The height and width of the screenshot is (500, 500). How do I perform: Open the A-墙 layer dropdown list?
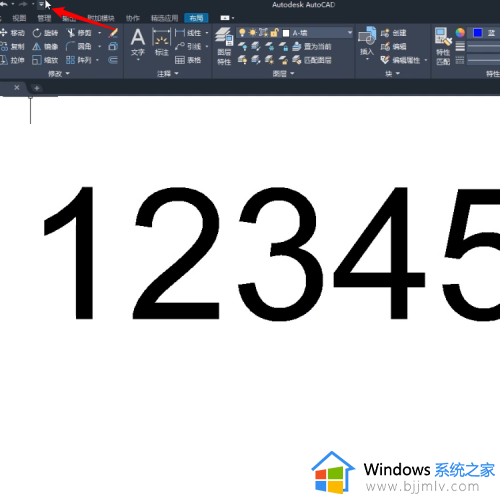(350, 32)
